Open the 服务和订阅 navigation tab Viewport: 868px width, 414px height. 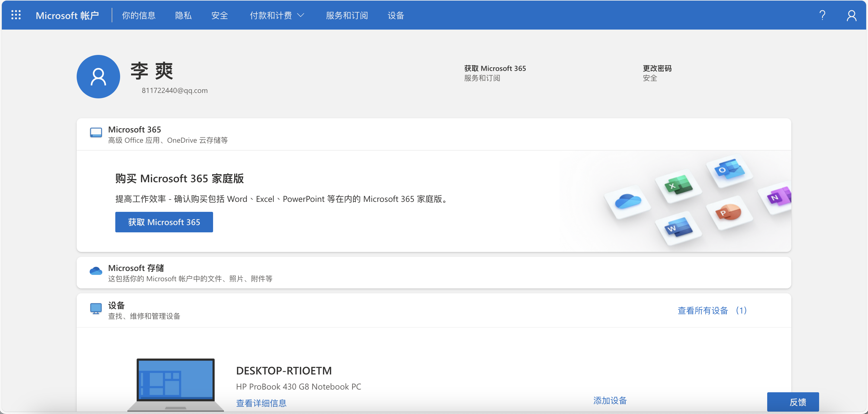point(347,15)
